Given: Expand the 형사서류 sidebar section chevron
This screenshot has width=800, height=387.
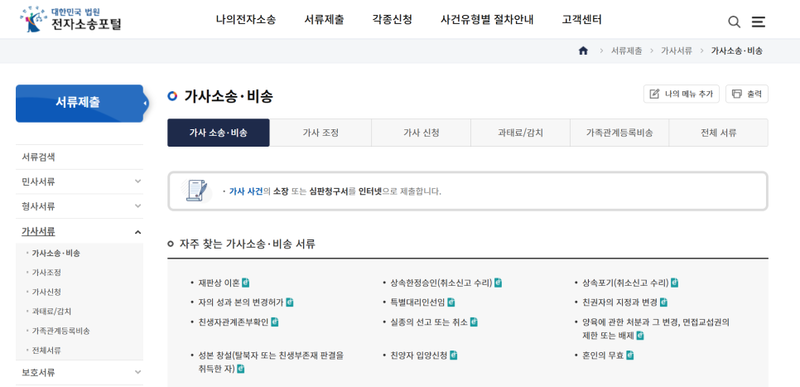Looking at the screenshot, I should pos(138,206).
